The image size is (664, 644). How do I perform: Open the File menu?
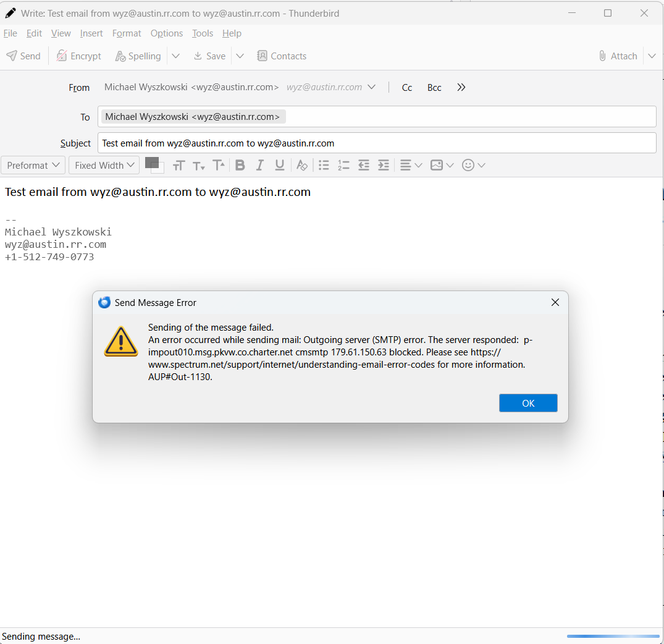point(10,33)
